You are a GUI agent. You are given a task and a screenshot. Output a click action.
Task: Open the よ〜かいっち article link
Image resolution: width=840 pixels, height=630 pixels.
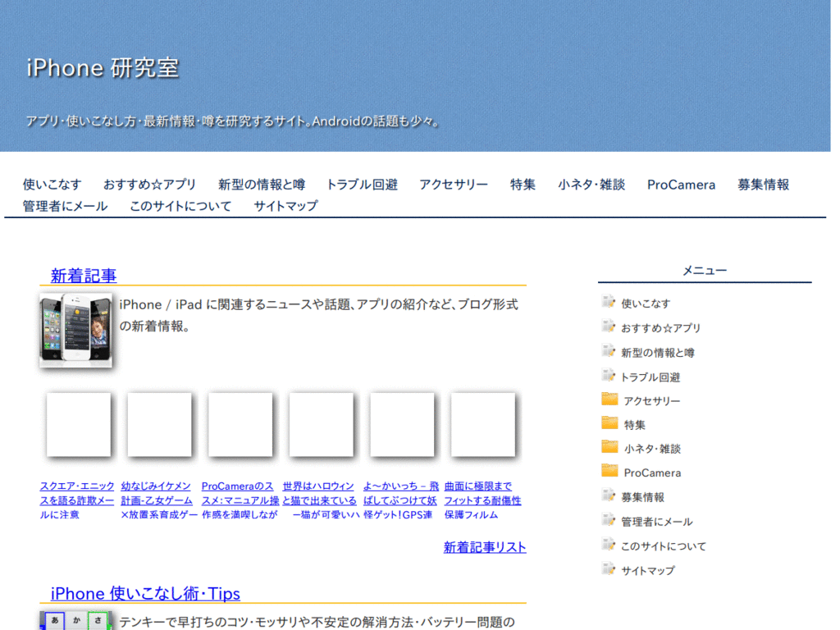400,500
